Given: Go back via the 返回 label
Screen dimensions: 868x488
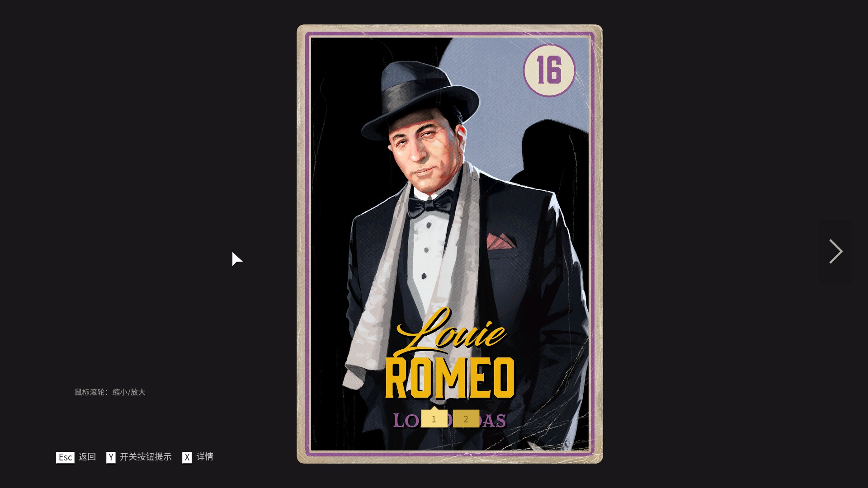Looking at the screenshot, I should tap(87, 457).
